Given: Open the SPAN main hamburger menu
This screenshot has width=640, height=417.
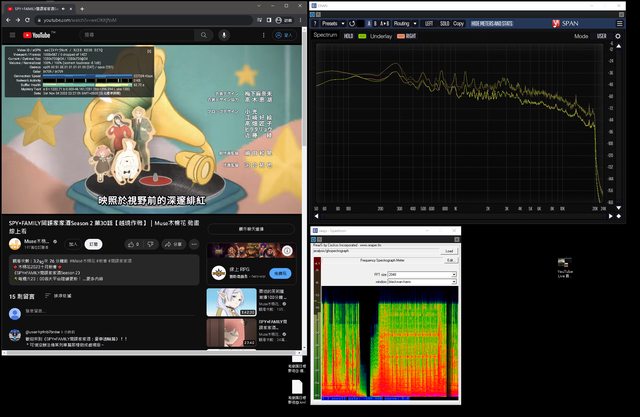Looking at the screenshot, I should pos(620,23).
